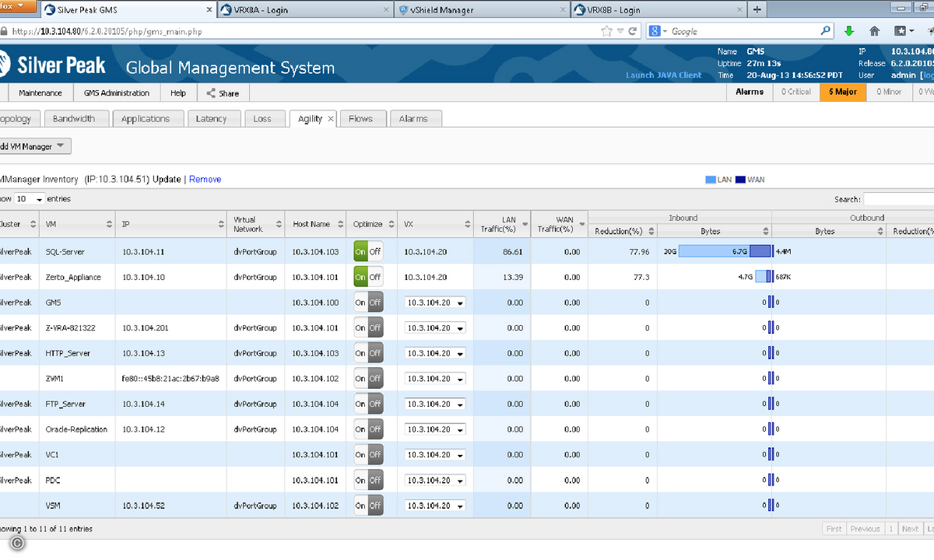Sort the IP column with its sort arrows

[x=221, y=224]
